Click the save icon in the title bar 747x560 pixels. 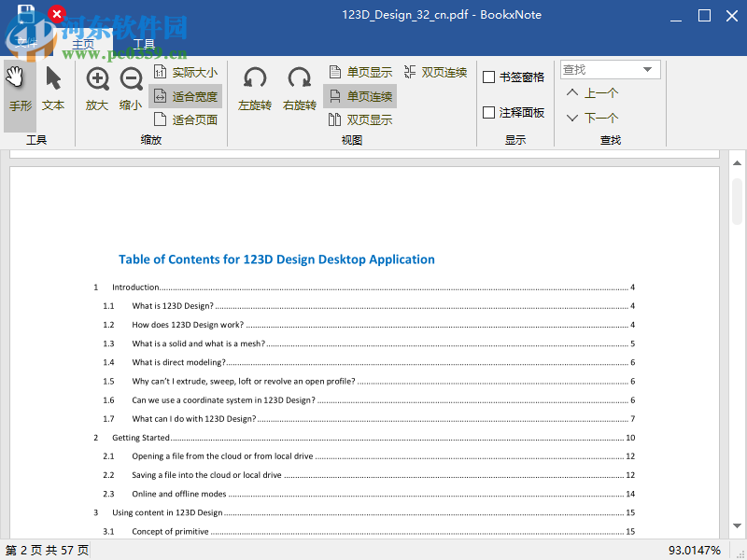tap(27, 15)
